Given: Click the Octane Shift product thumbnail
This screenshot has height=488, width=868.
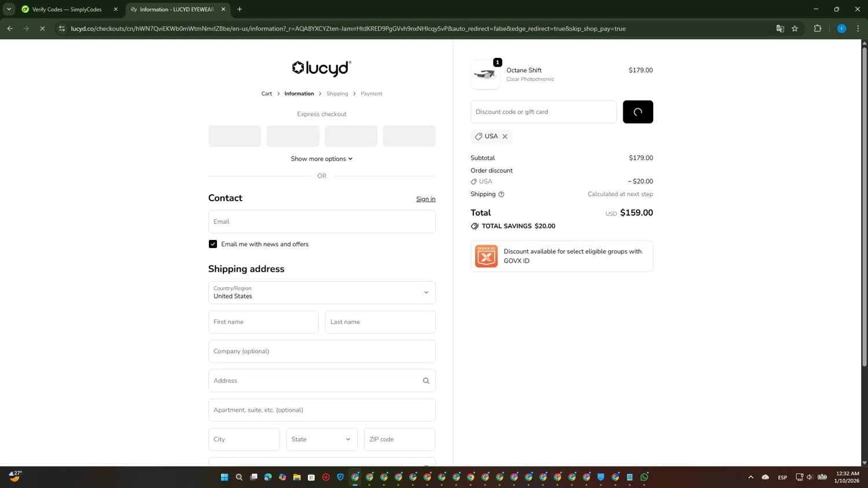Looking at the screenshot, I should point(486,75).
